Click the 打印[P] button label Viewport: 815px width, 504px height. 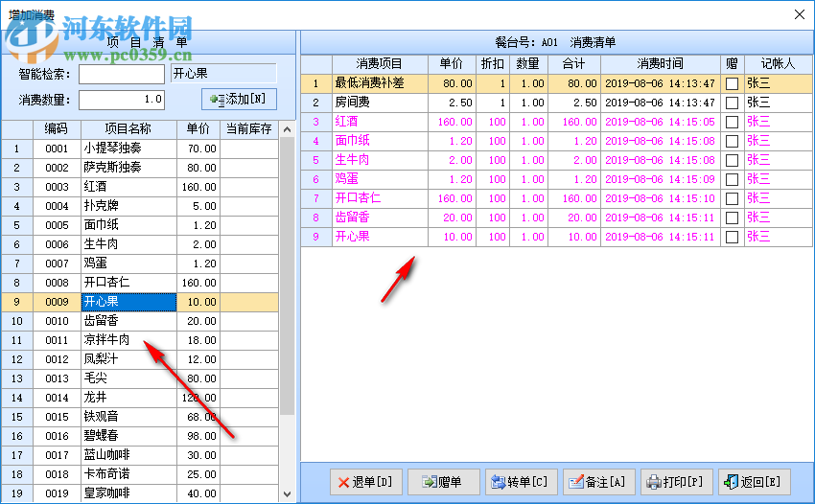click(683, 482)
